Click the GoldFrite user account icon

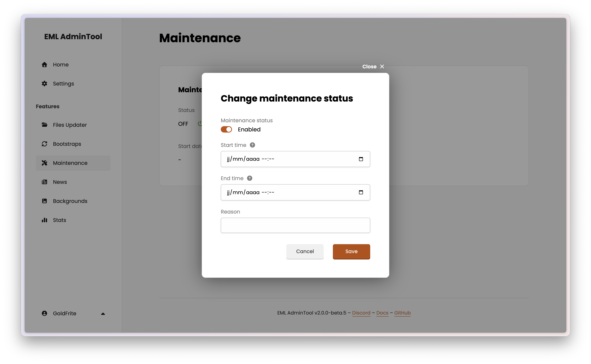[44, 313]
